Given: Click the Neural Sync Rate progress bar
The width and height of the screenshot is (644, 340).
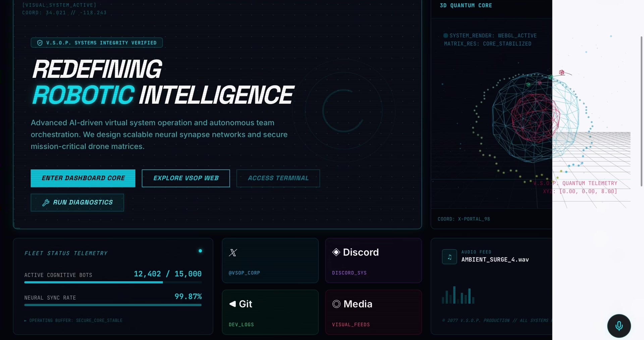Looking at the screenshot, I should pyautogui.click(x=113, y=305).
